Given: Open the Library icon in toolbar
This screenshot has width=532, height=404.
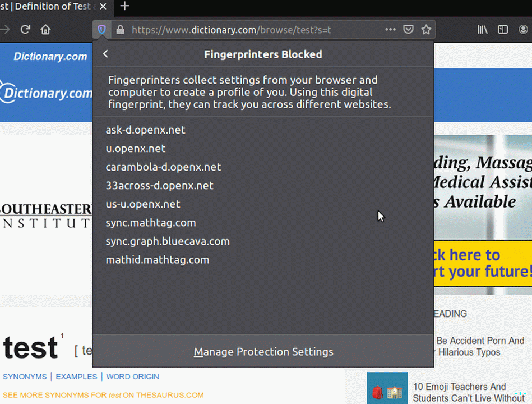Looking at the screenshot, I should (483, 30).
